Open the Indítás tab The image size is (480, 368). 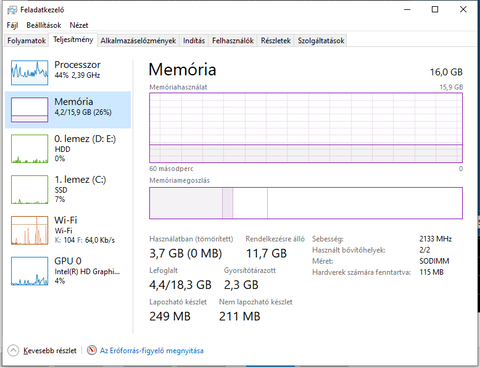point(194,41)
